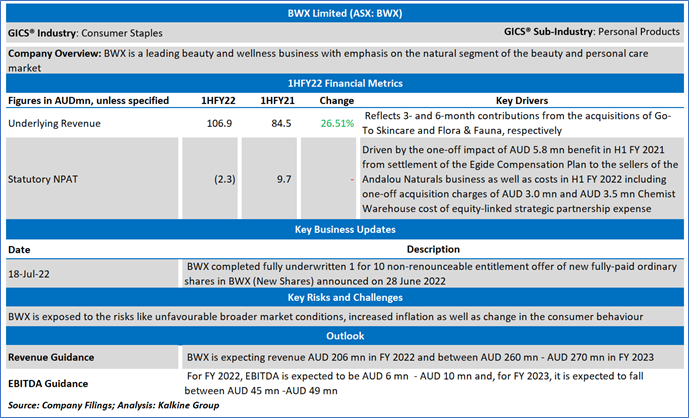The image size is (689, 418).
Task: Click the Revenue Guidance label
Action: point(51,357)
